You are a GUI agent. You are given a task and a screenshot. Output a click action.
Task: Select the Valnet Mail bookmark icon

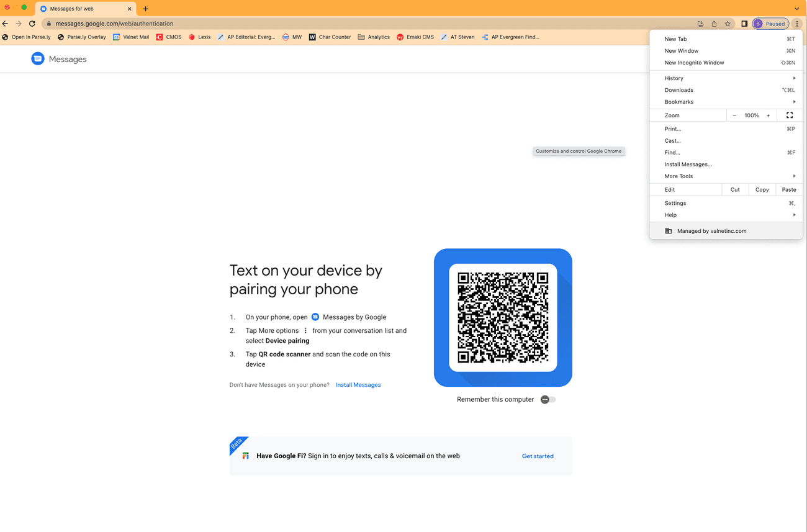tap(117, 37)
